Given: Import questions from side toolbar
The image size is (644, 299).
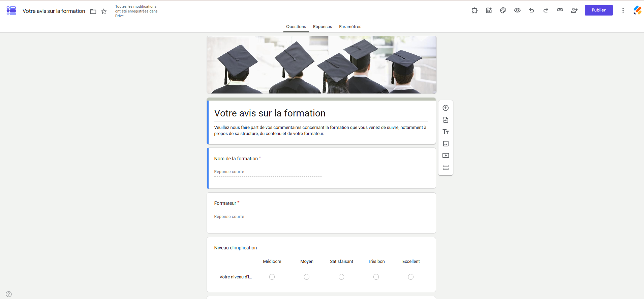Looking at the screenshot, I should tap(446, 120).
